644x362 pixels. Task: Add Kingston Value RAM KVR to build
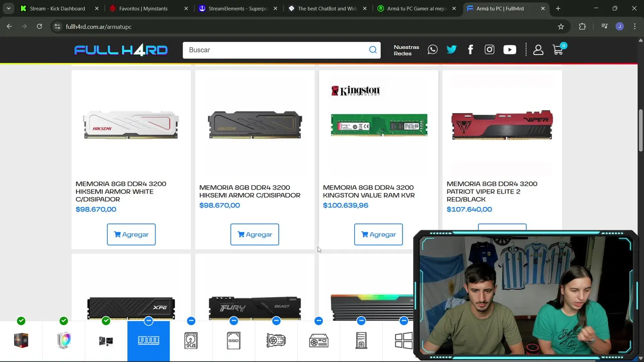pos(378,234)
